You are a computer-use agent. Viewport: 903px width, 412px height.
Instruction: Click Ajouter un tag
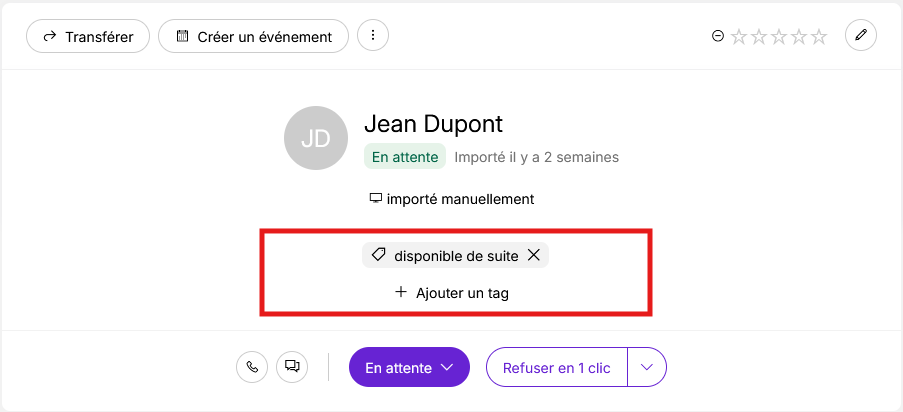[452, 293]
